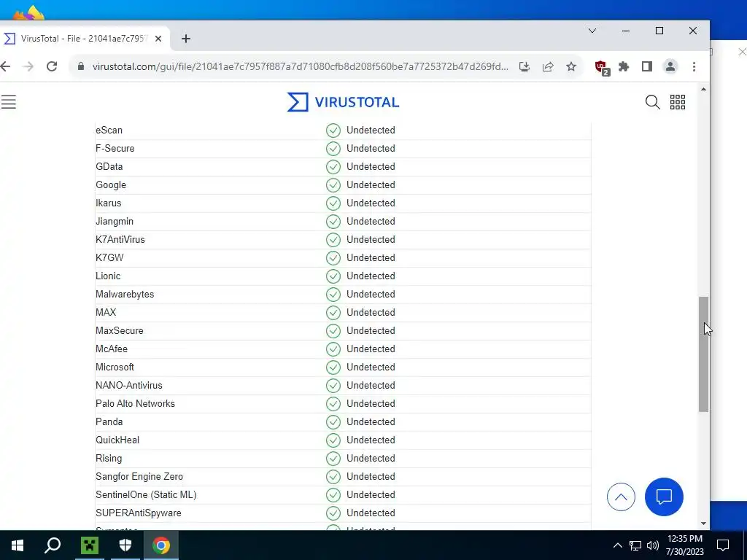Image resolution: width=747 pixels, height=560 pixels.
Task: Open the volume tray icon
Action: point(653,545)
